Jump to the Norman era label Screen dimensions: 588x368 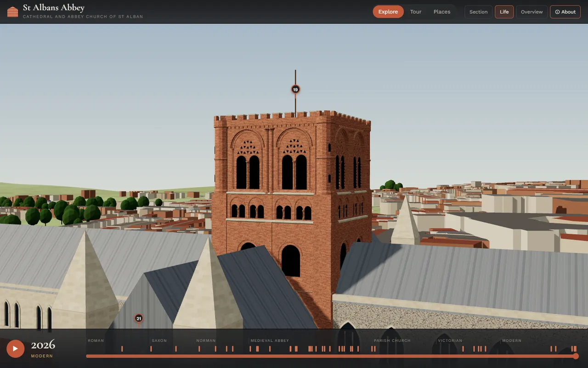(x=206, y=341)
